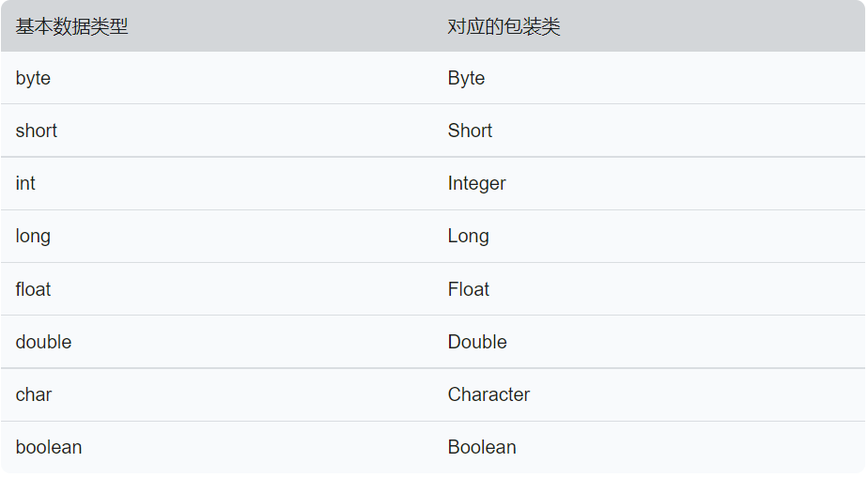Select the Double wrapper class cell
868x478 pixels.
pyautogui.click(x=477, y=342)
